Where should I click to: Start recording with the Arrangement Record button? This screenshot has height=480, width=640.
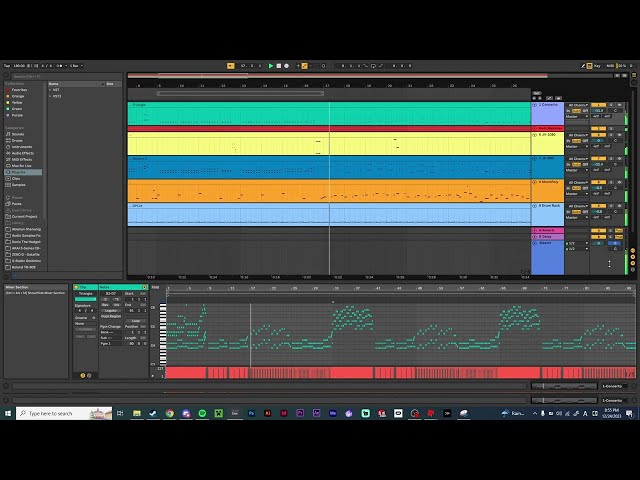click(x=286, y=66)
